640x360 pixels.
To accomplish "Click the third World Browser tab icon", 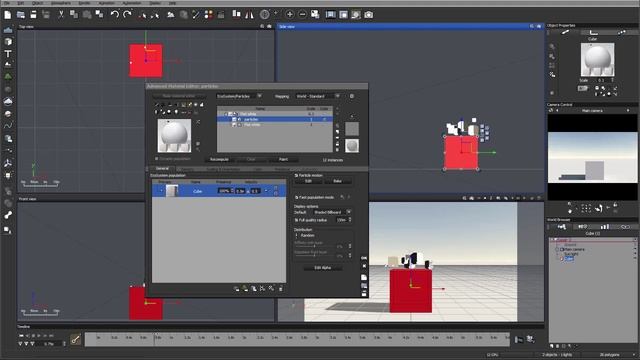I will pyautogui.click(x=604, y=227).
